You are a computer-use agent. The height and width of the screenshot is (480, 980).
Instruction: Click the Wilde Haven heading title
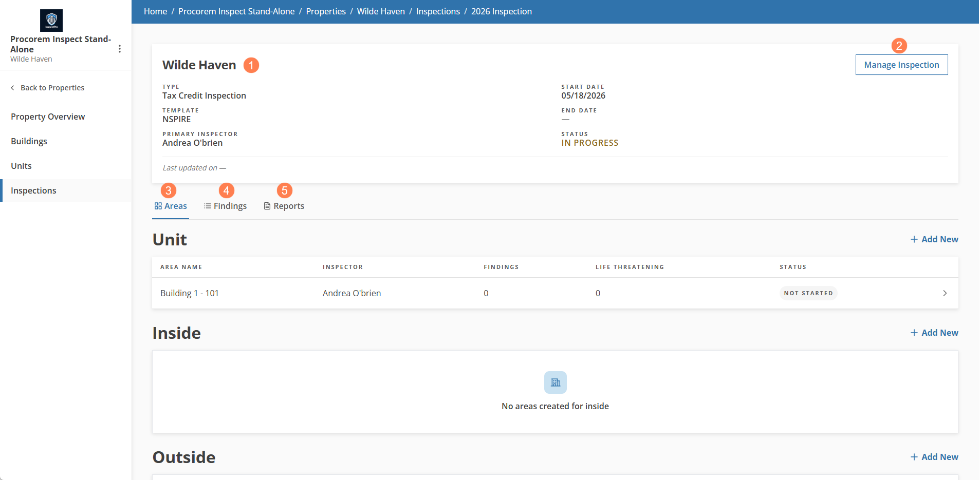(x=199, y=65)
